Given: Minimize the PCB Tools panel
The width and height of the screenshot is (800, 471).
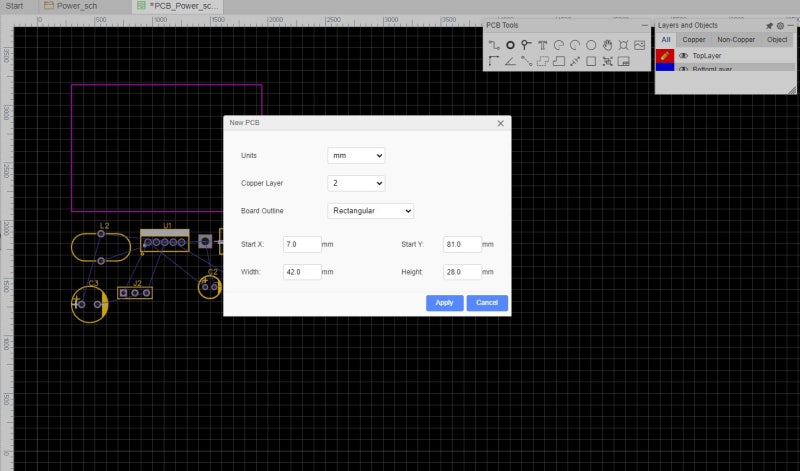Looking at the screenshot, I should pyautogui.click(x=644, y=25).
